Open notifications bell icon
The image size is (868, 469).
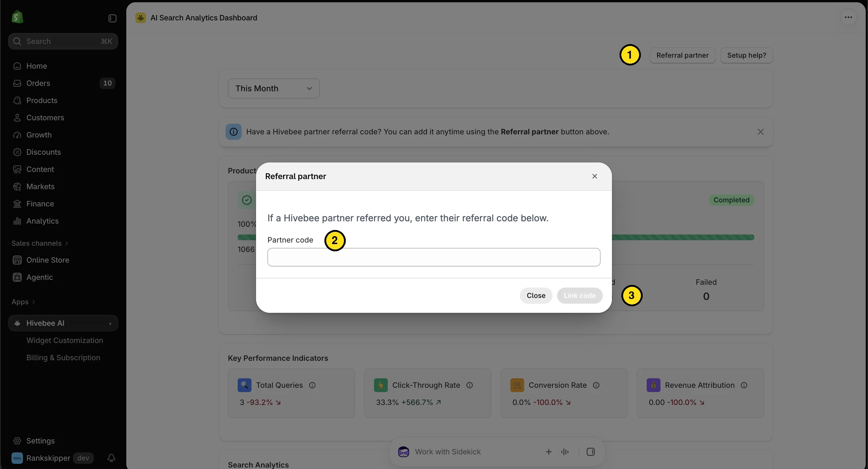pyautogui.click(x=111, y=458)
